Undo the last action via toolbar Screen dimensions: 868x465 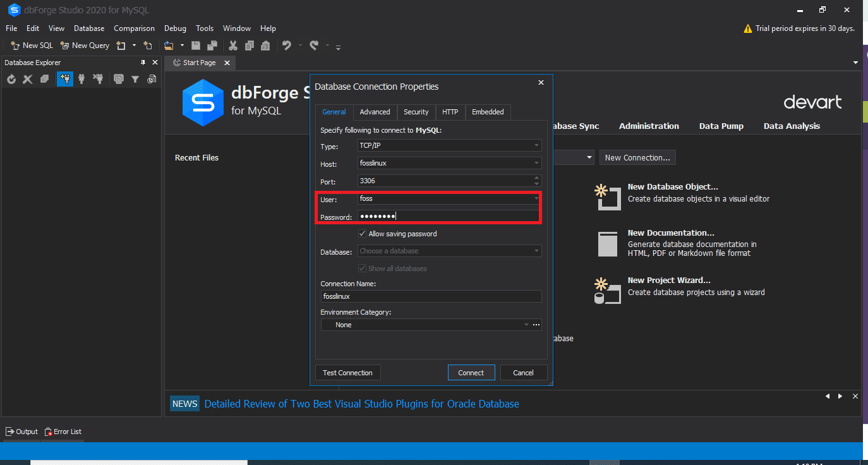click(287, 45)
